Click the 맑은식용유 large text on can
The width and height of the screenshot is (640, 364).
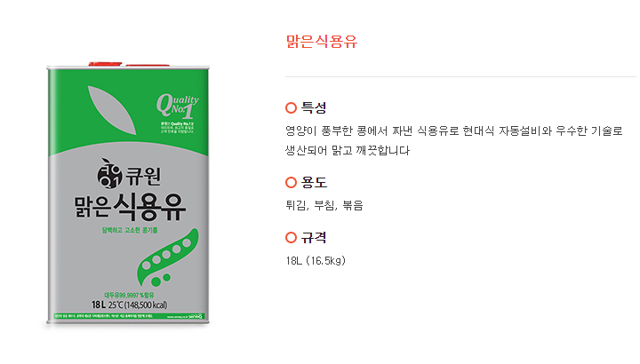coord(130,207)
